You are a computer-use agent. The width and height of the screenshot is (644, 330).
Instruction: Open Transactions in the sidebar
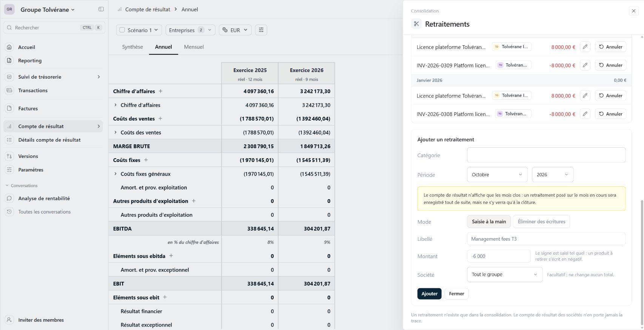click(53, 90)
